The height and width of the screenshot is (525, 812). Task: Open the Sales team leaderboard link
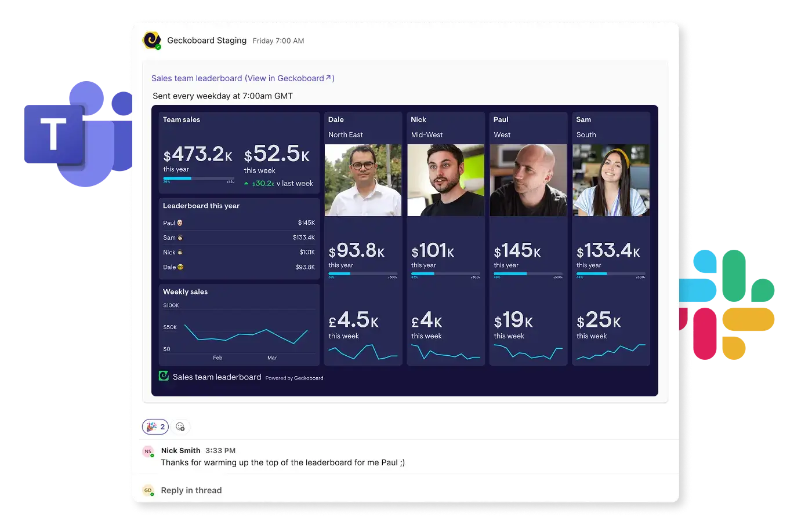(x=243, y=78)
